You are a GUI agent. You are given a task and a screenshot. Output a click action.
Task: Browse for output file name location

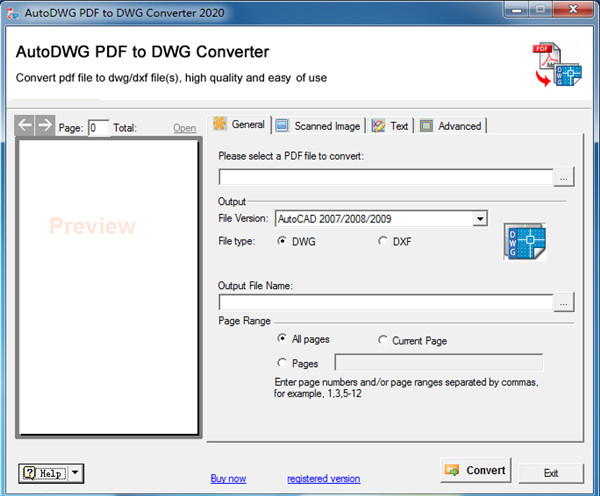(564, 302)
